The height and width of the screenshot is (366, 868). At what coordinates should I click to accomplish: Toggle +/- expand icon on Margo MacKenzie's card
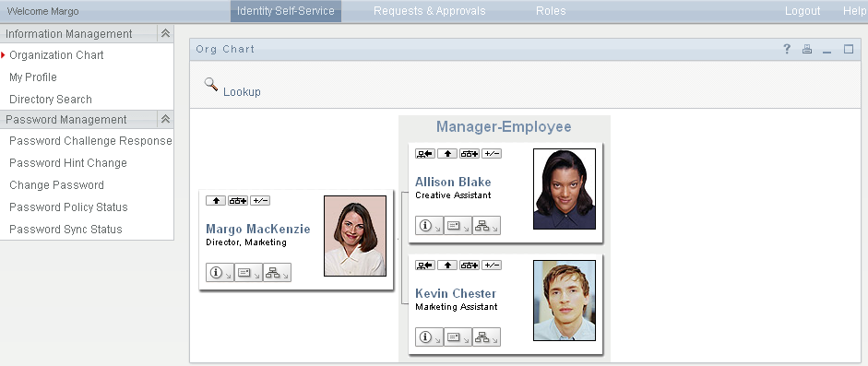(260, 201)
